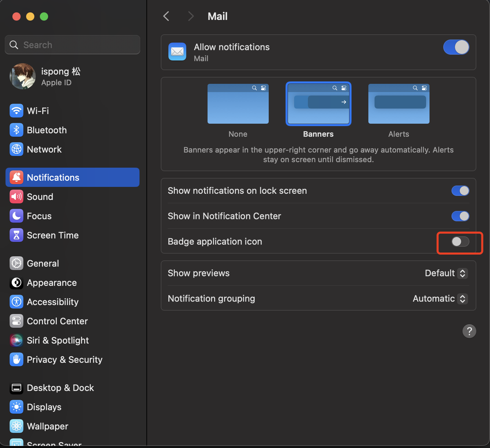The height and width of the screenshot is (448, 490).
Task: Open Network settings
Action: pos(73,149)
